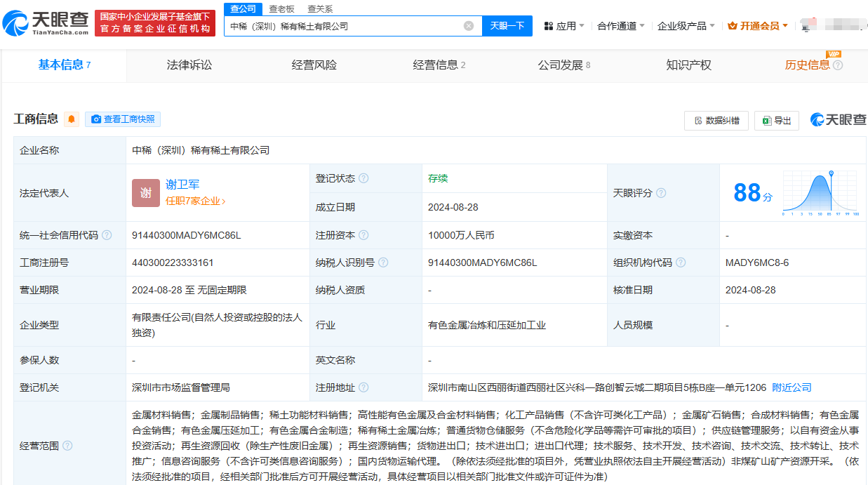Viewport: 868px width, 485px height.
Task: Click the 工商信息 section heading
Action: pyautogui.click(x=36, y=119)
